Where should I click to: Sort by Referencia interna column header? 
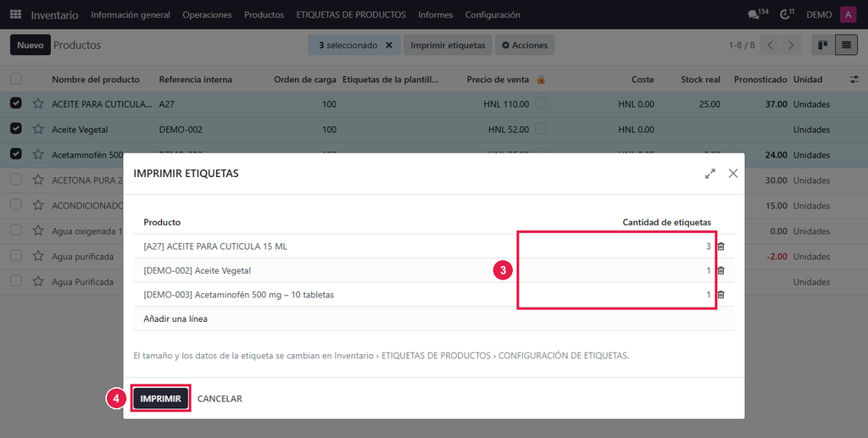click(196, 80)
